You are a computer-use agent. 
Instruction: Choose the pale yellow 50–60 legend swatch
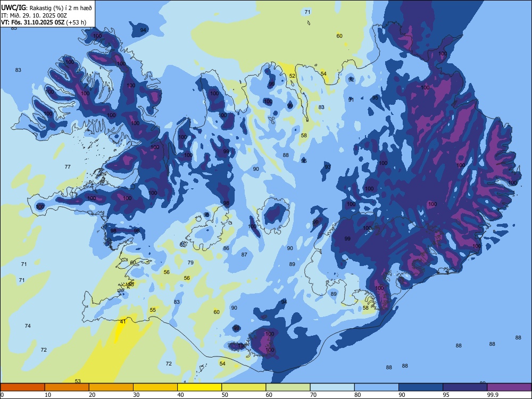coord(244,387)
